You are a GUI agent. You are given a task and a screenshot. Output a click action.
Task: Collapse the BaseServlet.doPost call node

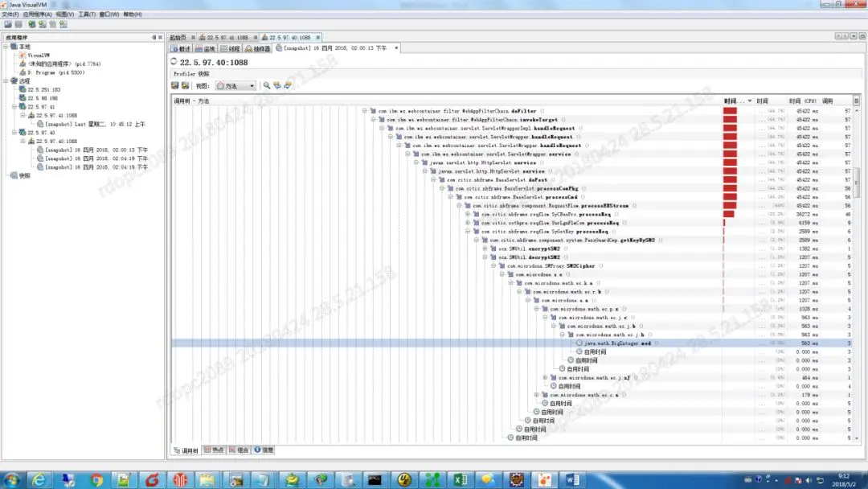[433, 180]
